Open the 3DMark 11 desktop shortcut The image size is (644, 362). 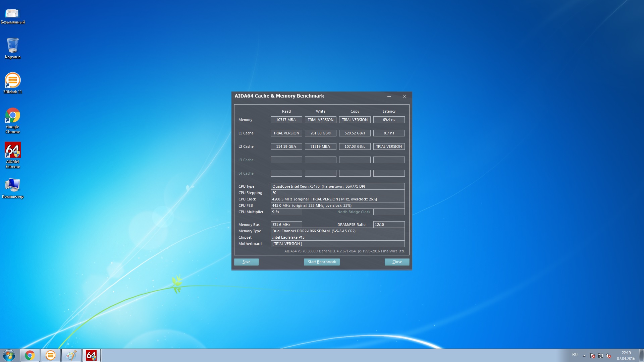point(13,81)
